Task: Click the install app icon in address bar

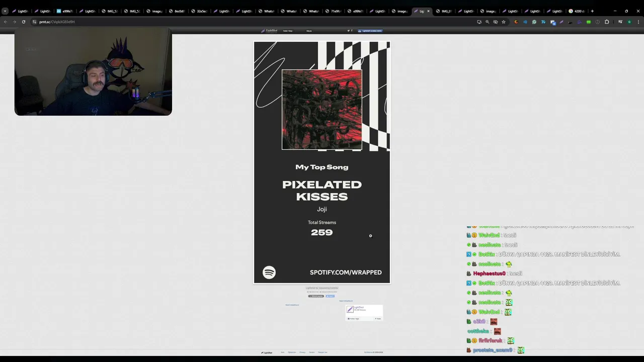Action: 479,22
